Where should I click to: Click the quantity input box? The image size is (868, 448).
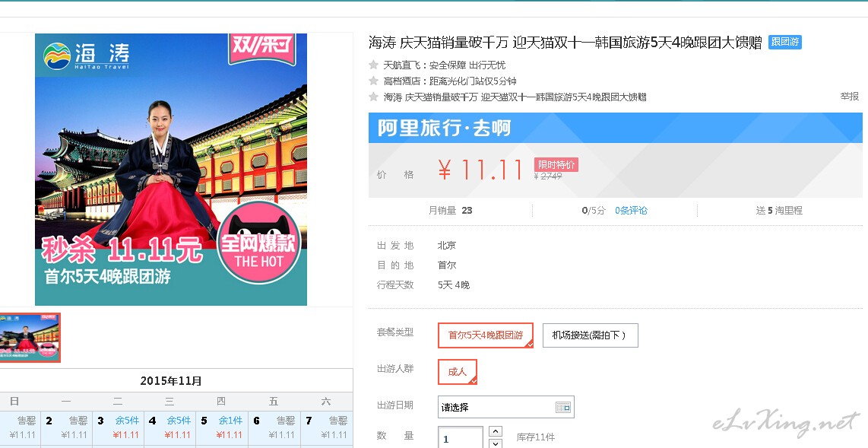[x=461, y=437]
